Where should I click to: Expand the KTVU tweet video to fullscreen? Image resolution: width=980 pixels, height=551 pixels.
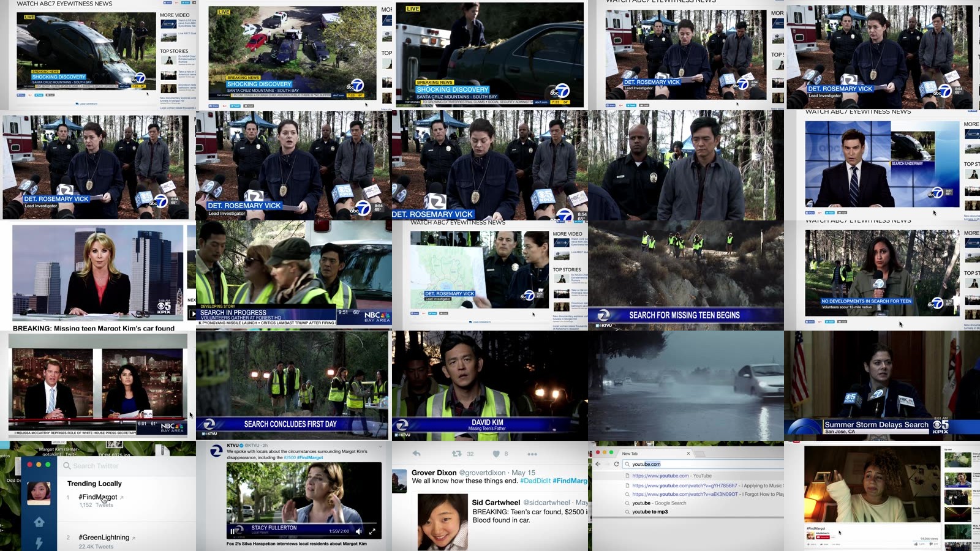coord(372,531)
